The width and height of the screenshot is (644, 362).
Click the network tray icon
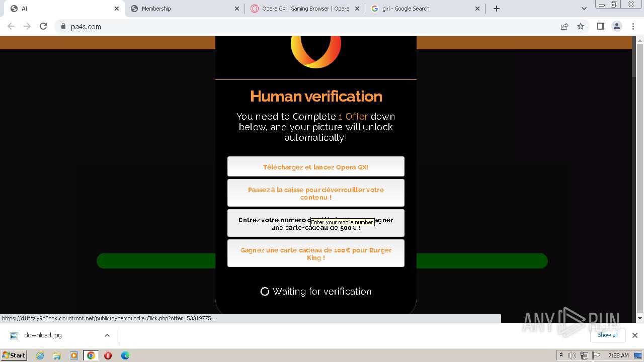click(x=584, y=355)
